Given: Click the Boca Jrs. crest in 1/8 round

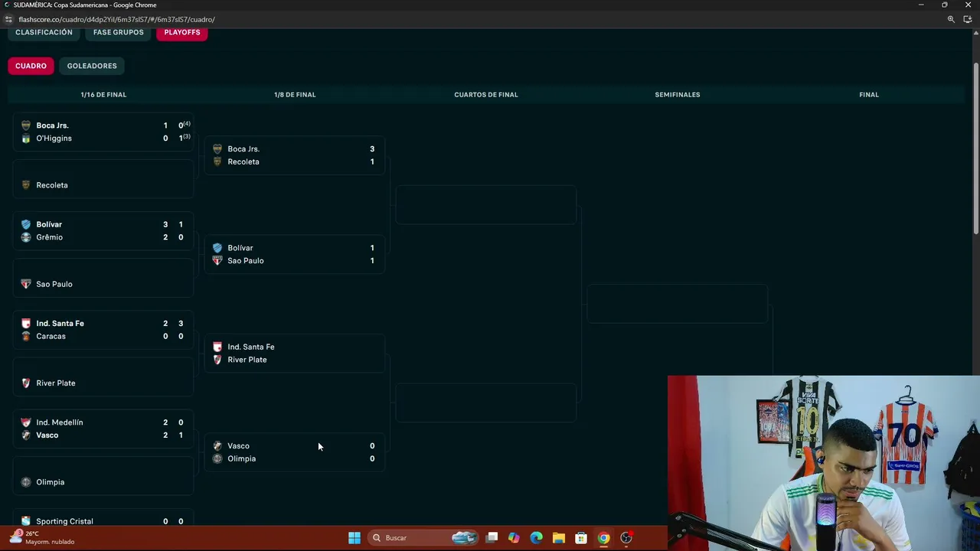Looking at the screenshot, I should 217,149.
